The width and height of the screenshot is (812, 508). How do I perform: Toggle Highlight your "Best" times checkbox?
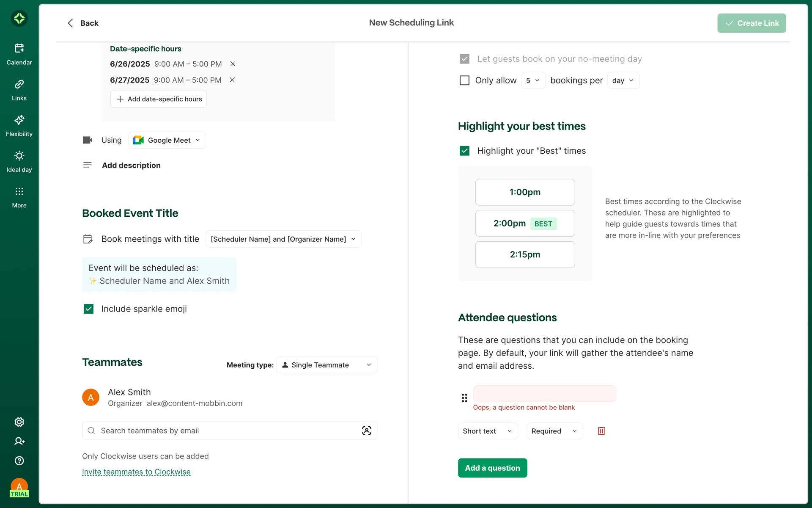pos(464,151)
